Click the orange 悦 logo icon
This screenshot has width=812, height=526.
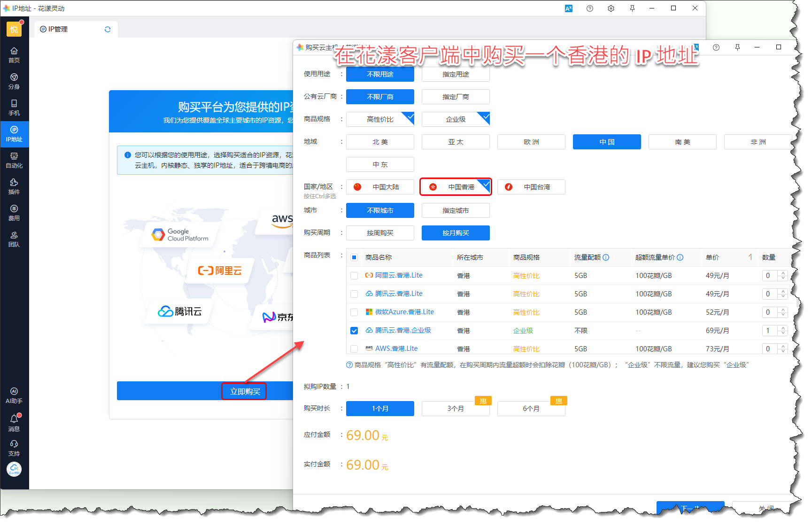pyautogui.click(x=14, y=29)
